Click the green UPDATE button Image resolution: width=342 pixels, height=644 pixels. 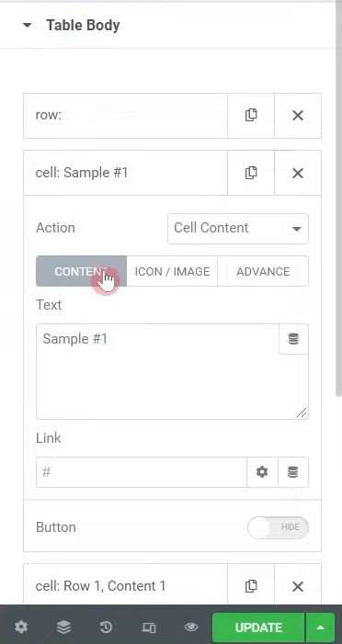point(258,627)
